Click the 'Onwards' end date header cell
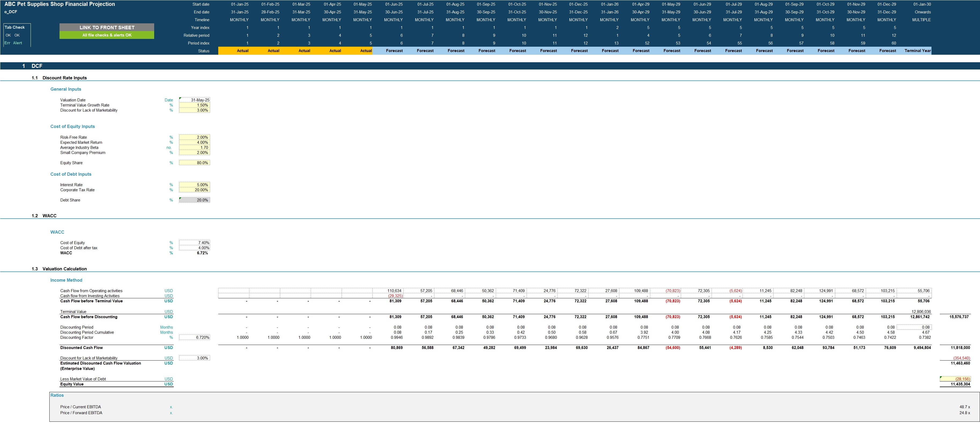 pos(923,12)
